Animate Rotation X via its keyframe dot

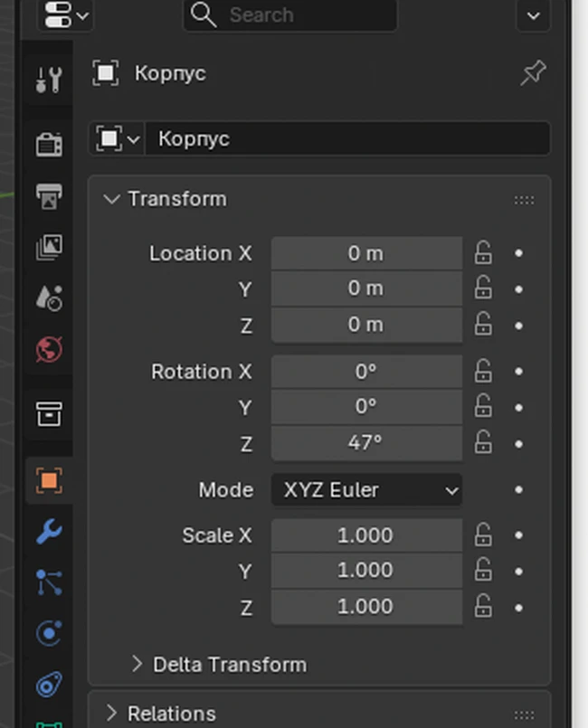click(x=518, y=371)
